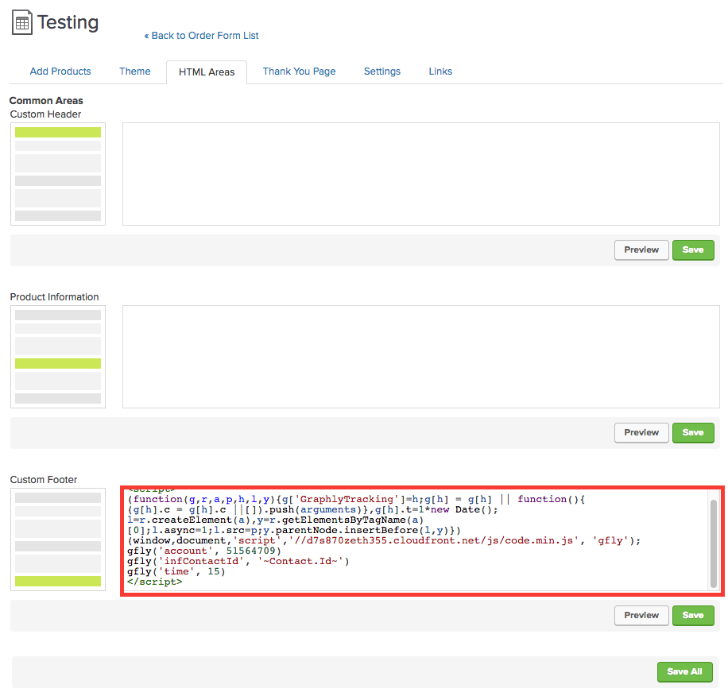728x700 pixels.
Task: Save the Custom Footer area
Action: pyautogui.click(x=693, y=615)
